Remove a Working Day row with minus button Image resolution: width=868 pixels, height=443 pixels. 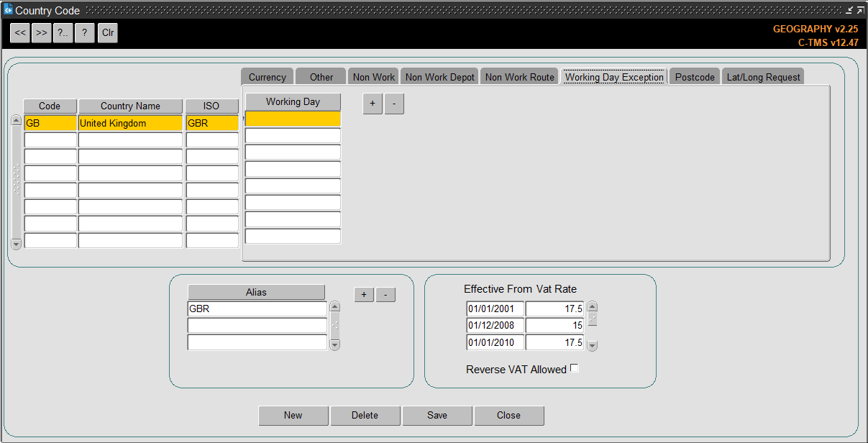(x=394, y=104)
